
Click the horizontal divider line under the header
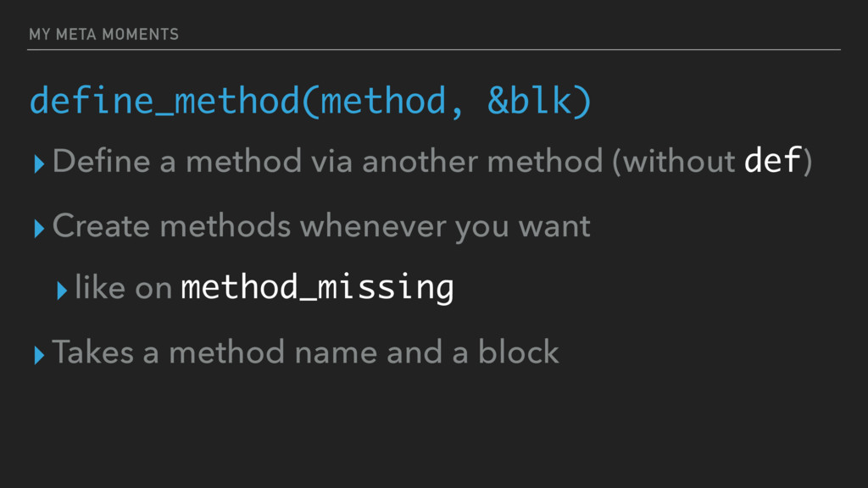point(434,50)
